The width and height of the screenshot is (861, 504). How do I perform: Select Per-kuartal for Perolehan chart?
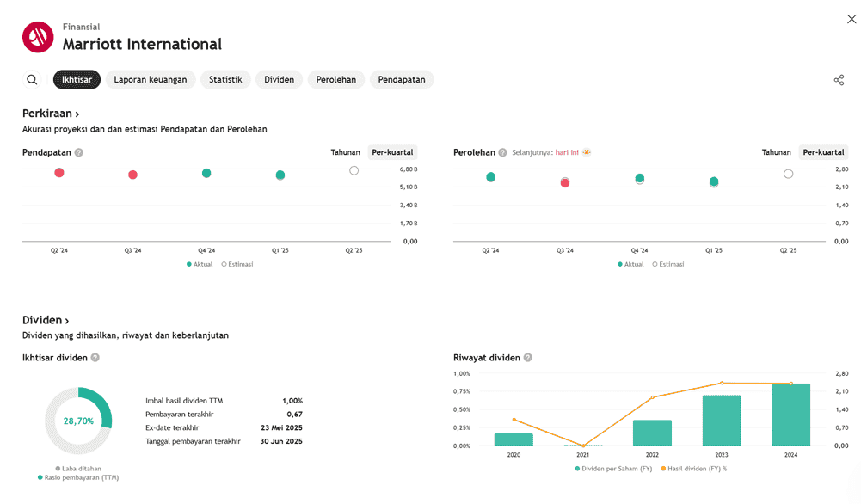823,152
